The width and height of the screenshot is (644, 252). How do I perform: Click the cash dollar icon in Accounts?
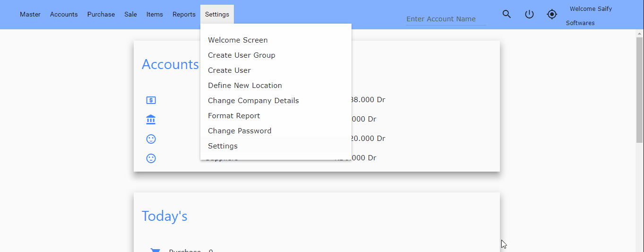[151, 100]
